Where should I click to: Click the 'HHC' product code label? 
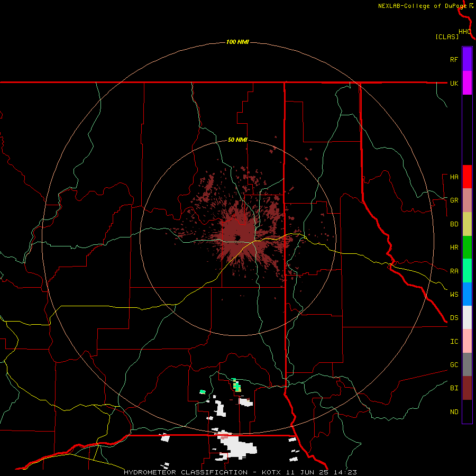(x=464, y=32)
